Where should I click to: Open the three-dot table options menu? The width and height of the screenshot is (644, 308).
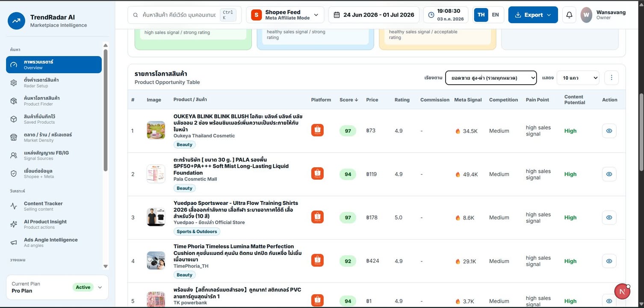pos(612,78)
